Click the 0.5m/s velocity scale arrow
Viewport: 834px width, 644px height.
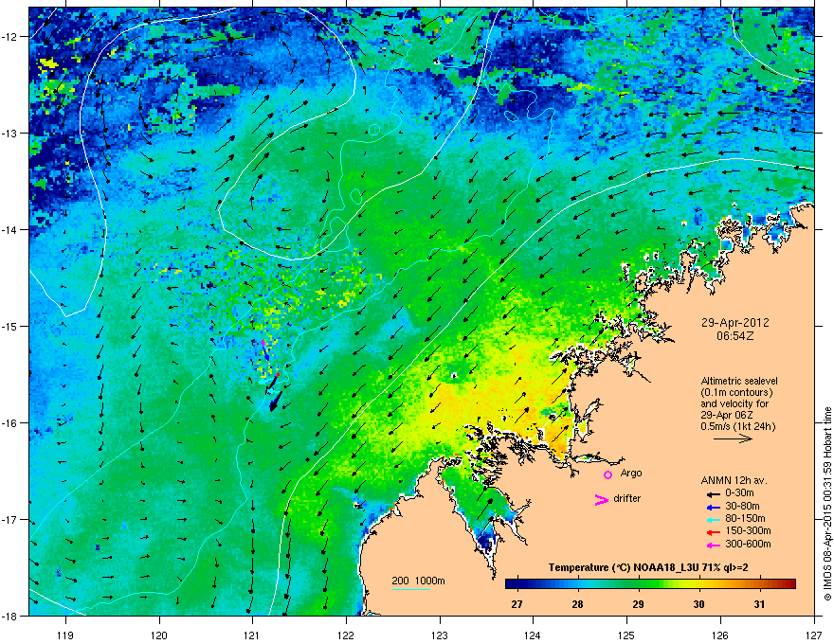point(733,438)
